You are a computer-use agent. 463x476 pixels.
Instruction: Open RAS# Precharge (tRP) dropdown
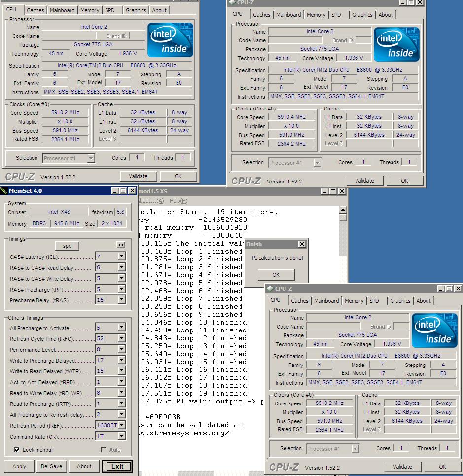[121, 289]
